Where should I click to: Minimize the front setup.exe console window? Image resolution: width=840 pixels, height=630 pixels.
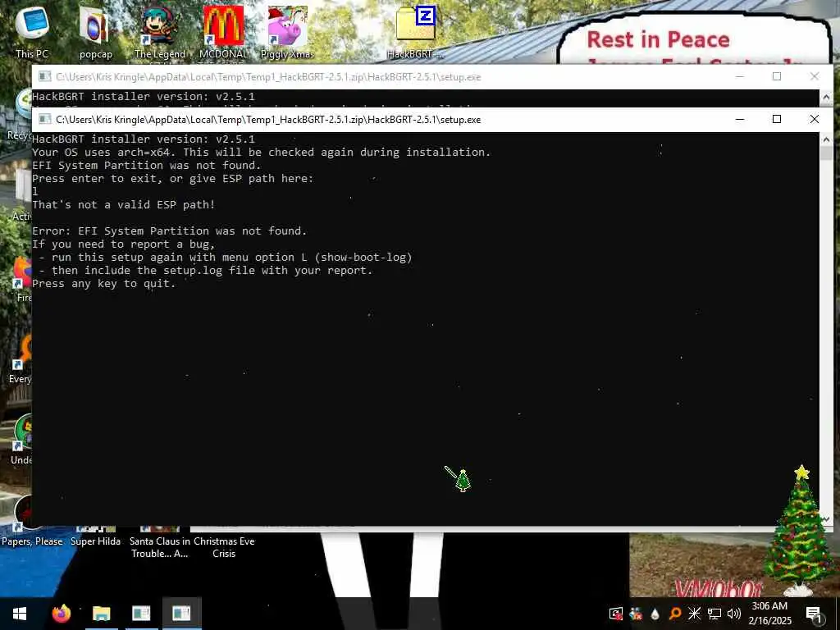740,119
